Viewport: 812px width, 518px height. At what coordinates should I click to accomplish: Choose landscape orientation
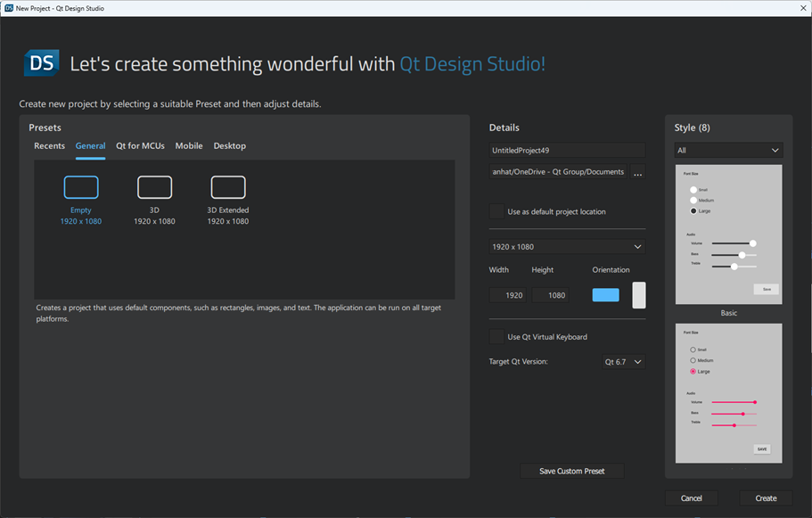(x=605, y=294)
